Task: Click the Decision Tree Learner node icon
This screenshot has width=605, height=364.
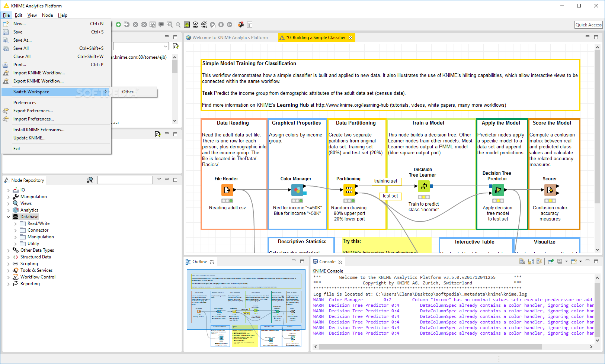Action: click(423, 186)
